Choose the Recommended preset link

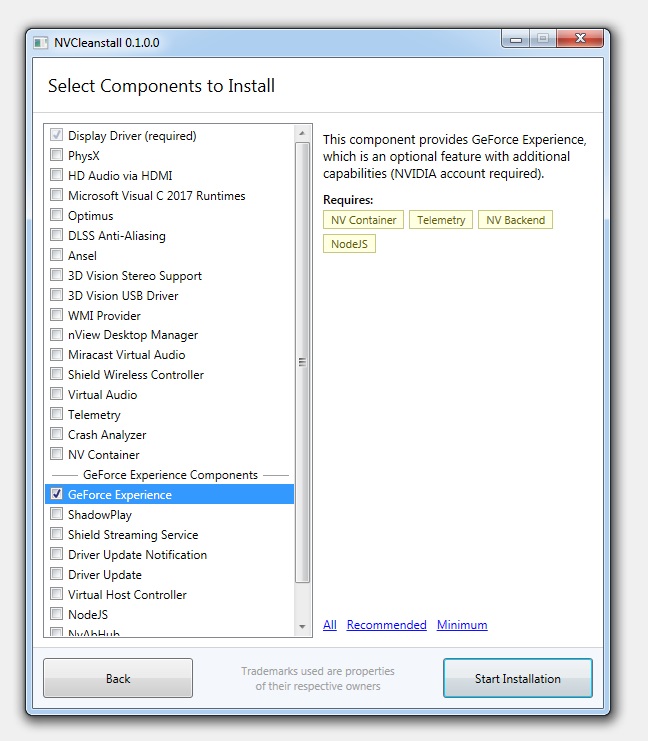[386, 625]
